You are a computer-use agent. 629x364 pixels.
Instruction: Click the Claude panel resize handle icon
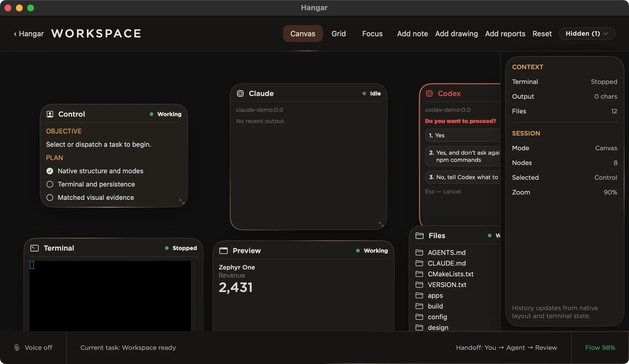coord(381,224)
